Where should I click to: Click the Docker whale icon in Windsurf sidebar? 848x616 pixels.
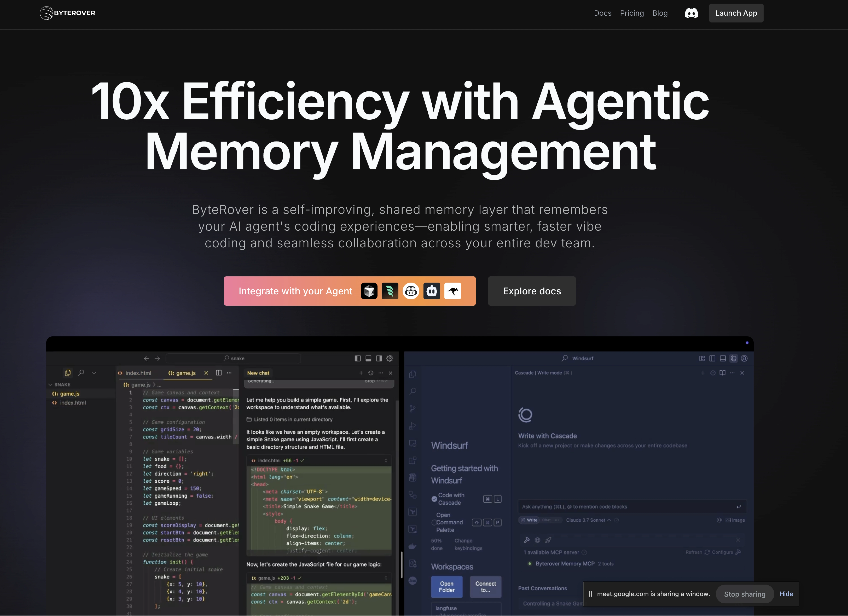click(412, 547)
